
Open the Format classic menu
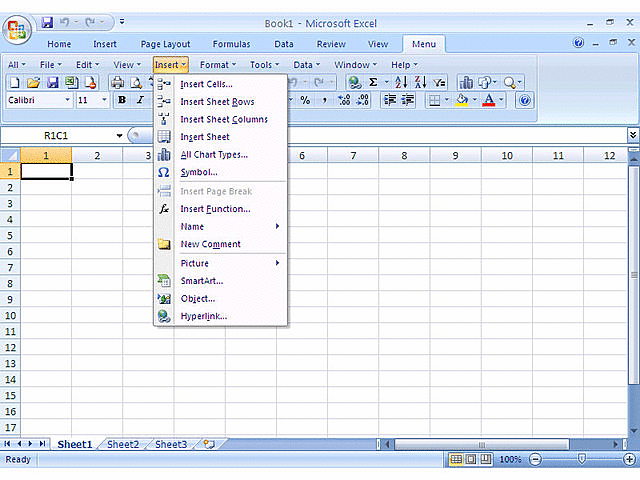pyautogui.click(x=218, y=65)
